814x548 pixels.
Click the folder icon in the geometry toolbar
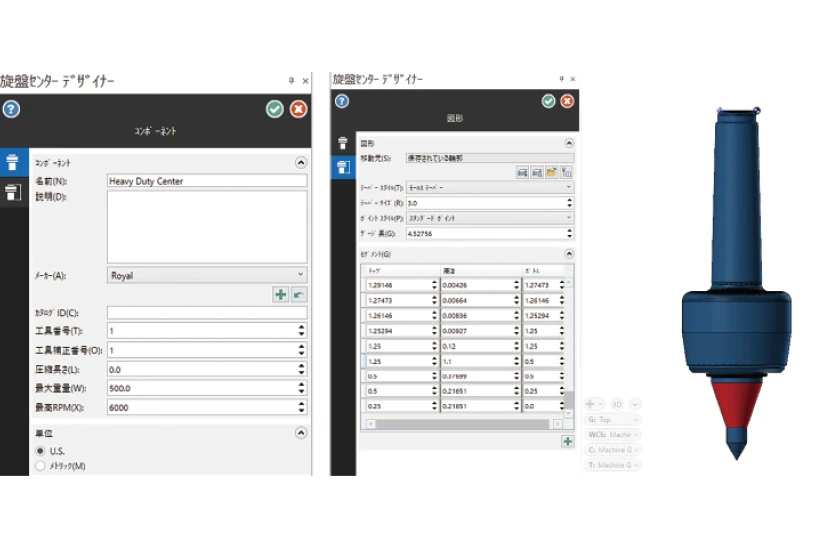[551, 173]
